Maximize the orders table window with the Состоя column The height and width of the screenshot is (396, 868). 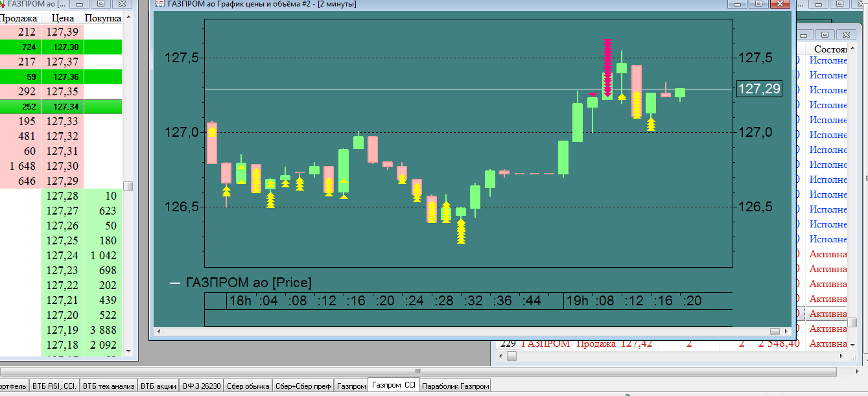coord(824,34)
